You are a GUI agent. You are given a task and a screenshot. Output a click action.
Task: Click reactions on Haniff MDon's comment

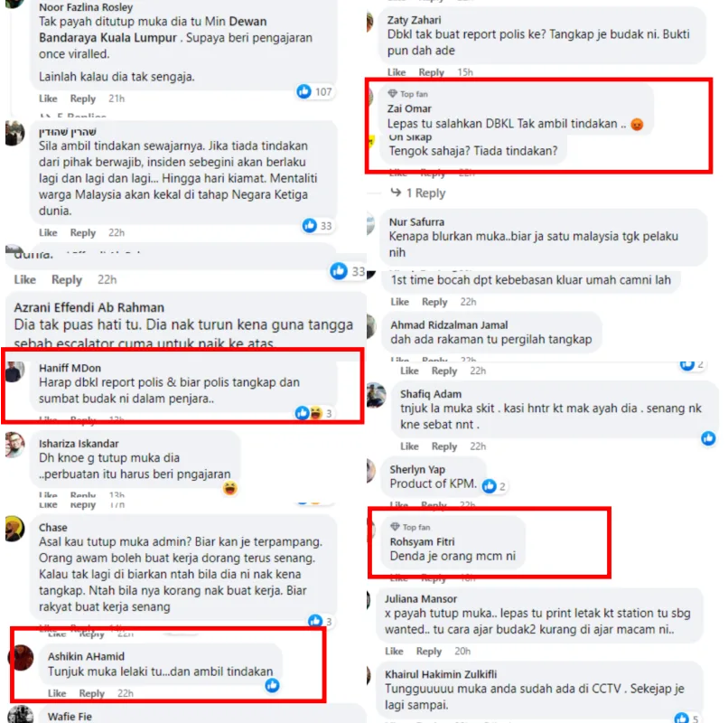[313, 413]
